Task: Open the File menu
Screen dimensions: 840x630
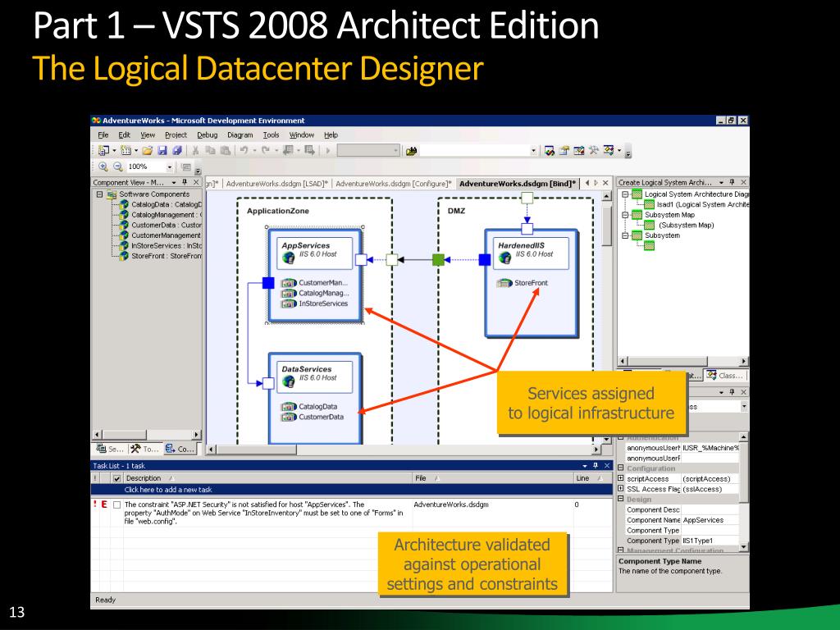Action: [x=103, y=135]
